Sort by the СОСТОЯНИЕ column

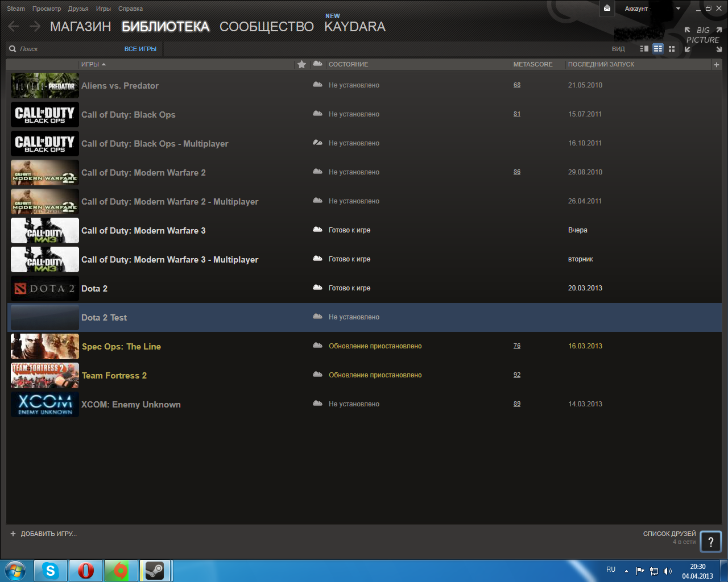(x=348, y=64)
